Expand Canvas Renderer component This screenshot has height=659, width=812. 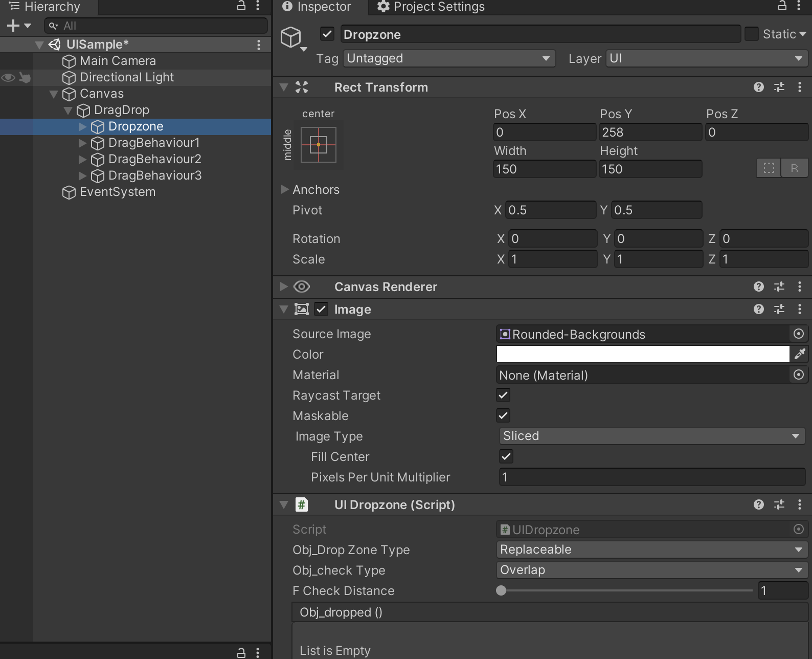tap(284, 287)
